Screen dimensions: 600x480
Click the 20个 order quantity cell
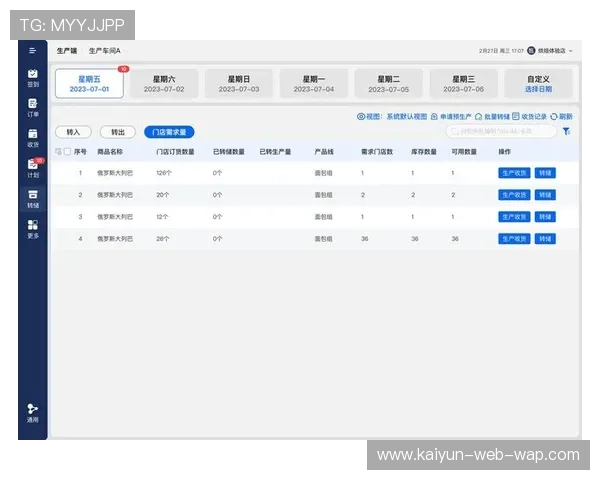click(162, 195)
